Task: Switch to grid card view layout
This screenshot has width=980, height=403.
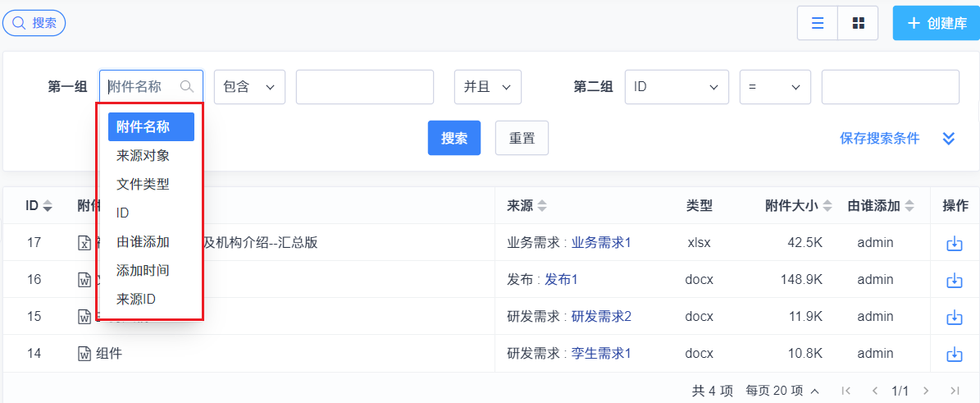Action: tap(858, 23)
